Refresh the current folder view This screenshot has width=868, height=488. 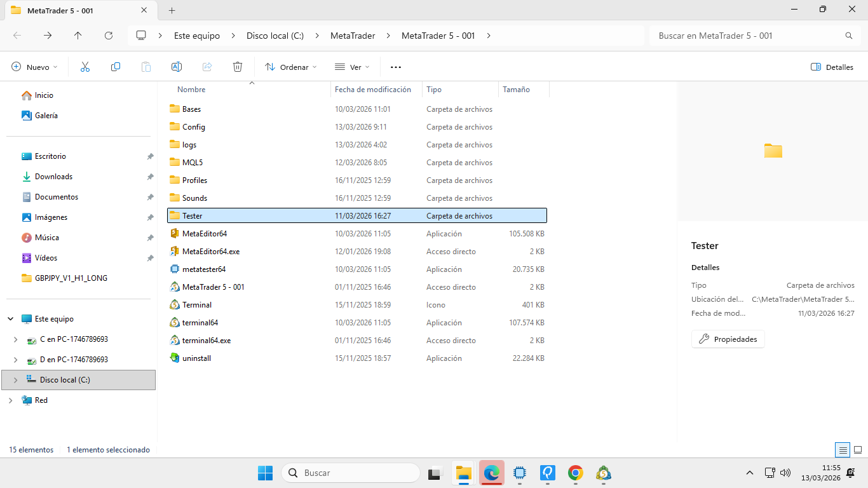pos(109,36)
